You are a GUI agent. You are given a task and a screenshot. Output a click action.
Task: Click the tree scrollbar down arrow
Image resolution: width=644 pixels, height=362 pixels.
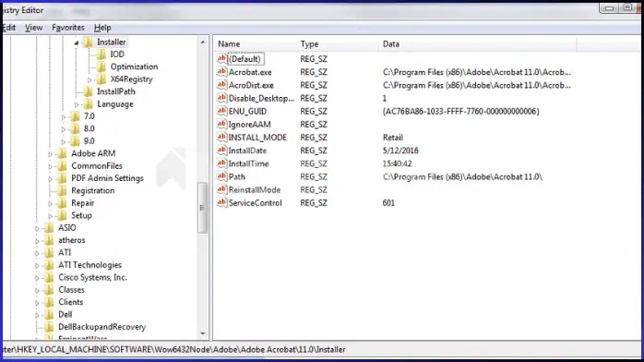(x=202, y=333)
